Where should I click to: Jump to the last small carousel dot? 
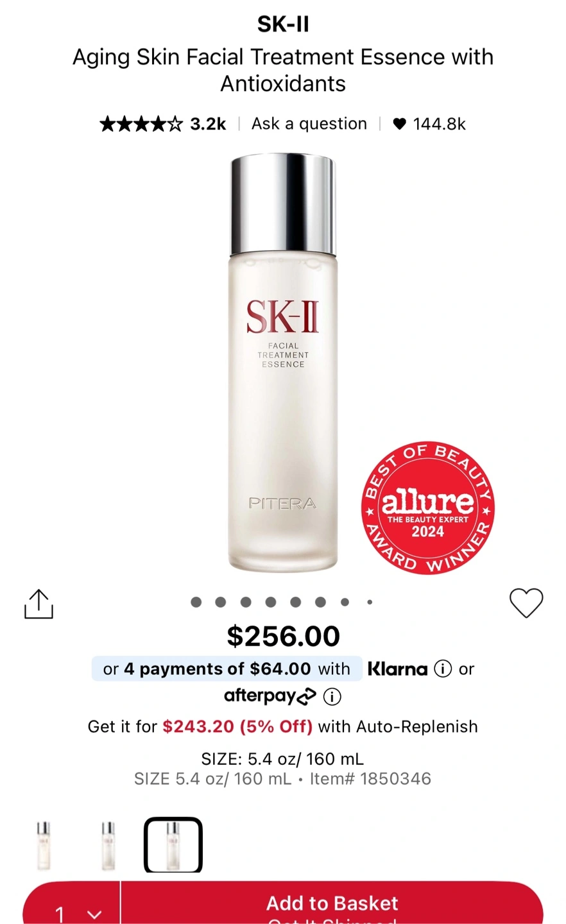(370, 602)
